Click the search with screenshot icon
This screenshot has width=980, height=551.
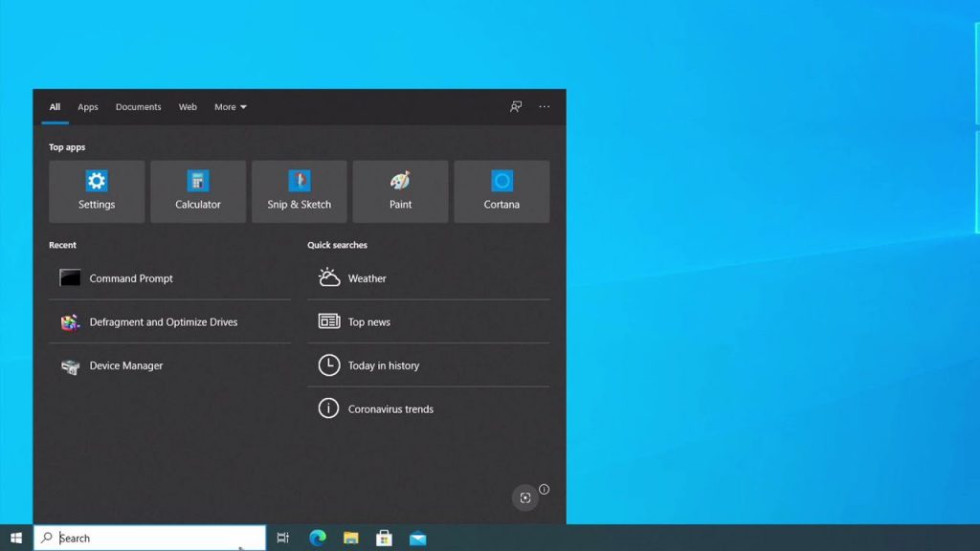pos(525,497)
